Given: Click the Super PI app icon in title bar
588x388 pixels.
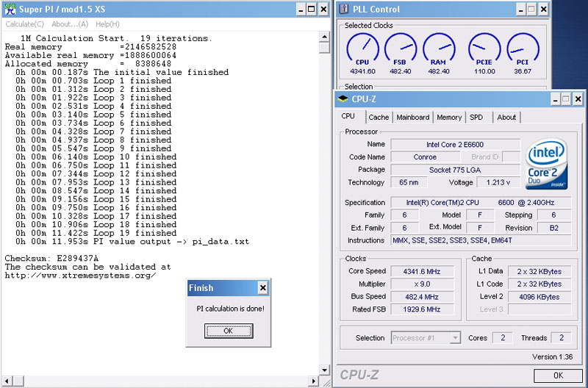Looking at the screenshot, I should pos(10,9).
